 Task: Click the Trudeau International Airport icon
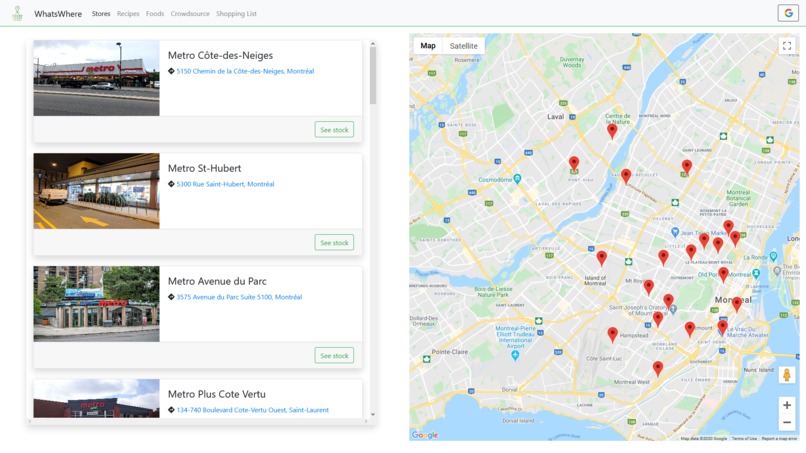tap(515, 355)
